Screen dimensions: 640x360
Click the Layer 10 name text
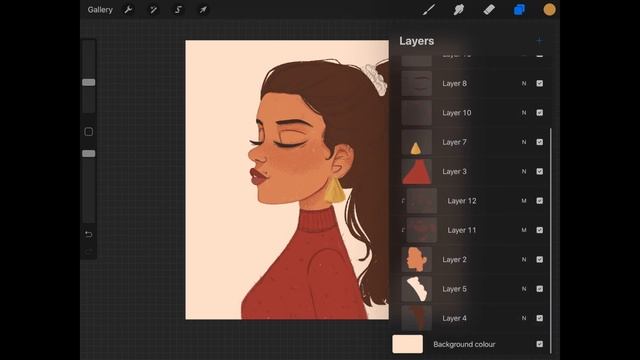pos(457,113)
